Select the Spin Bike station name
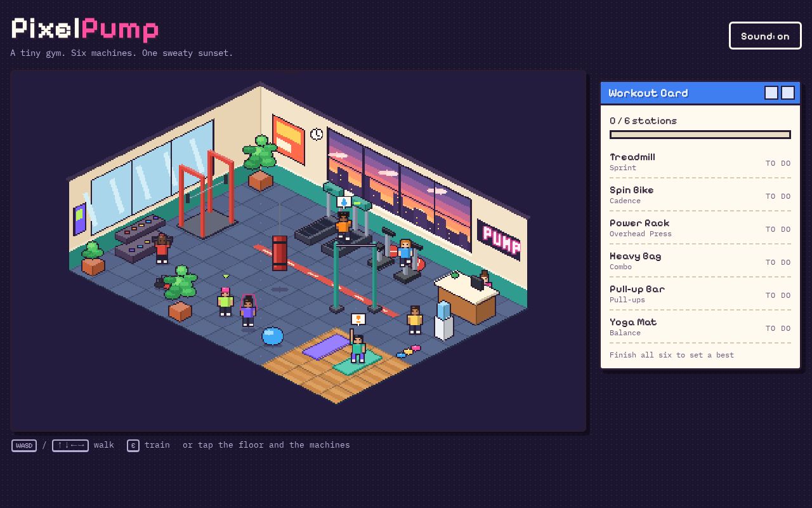812x508 pixels. coord(632,190)
